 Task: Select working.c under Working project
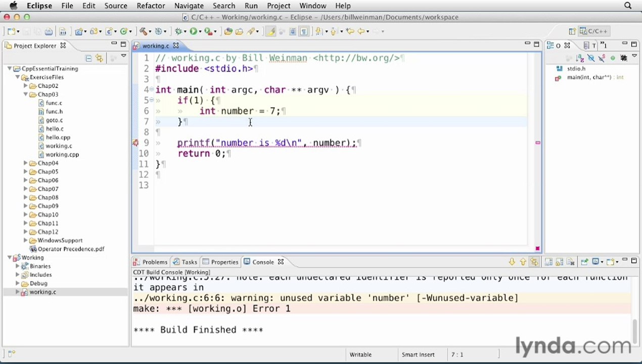pyautogui.click(x=42, y=292)
